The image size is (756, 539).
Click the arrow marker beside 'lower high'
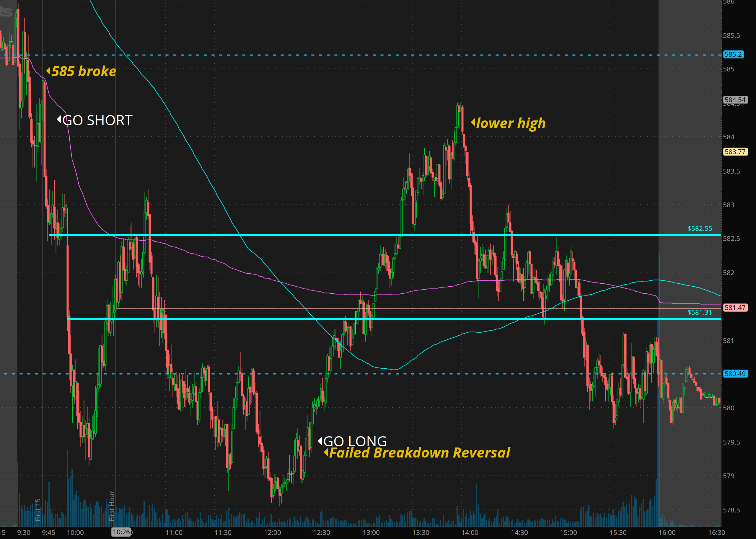click(x=473, y=122)
